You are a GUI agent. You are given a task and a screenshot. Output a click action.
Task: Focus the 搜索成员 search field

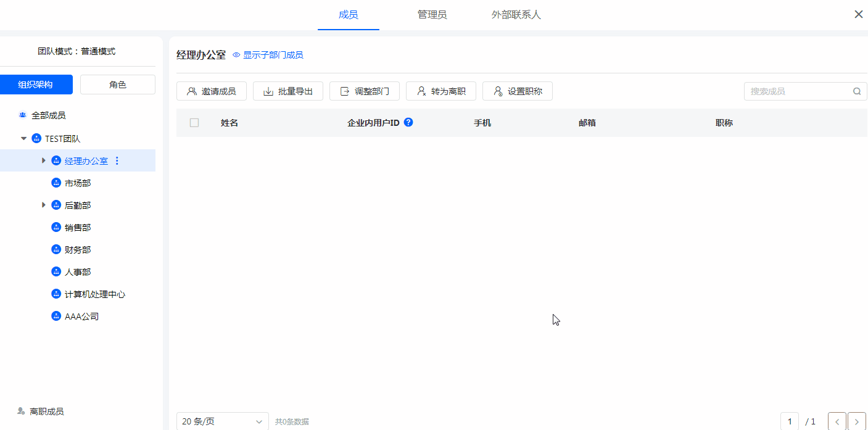click(798, 91)
